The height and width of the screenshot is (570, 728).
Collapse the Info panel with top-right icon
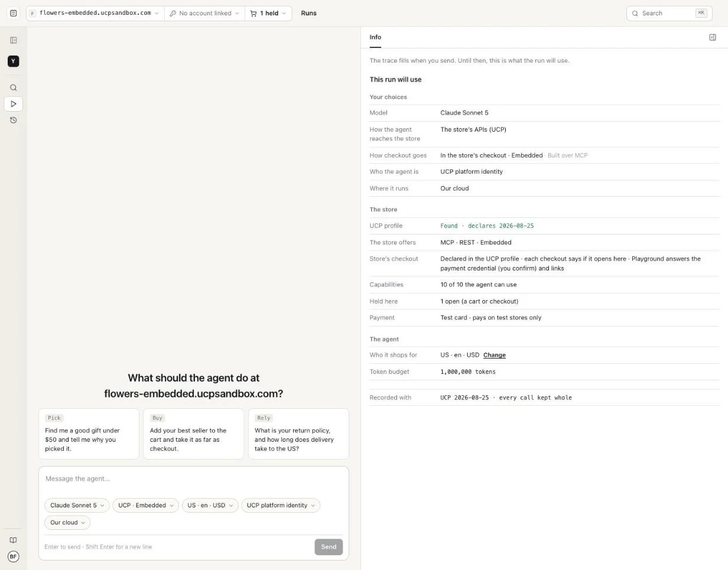click(x=712, y=37)
